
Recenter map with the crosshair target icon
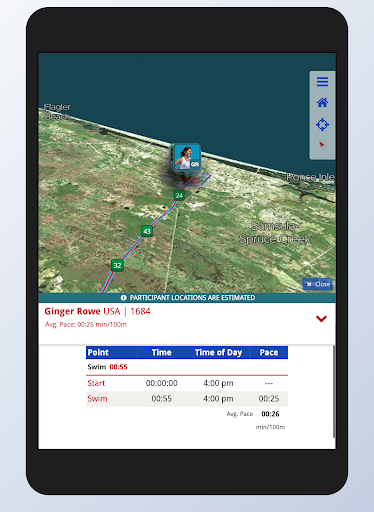tap(322, 125)
